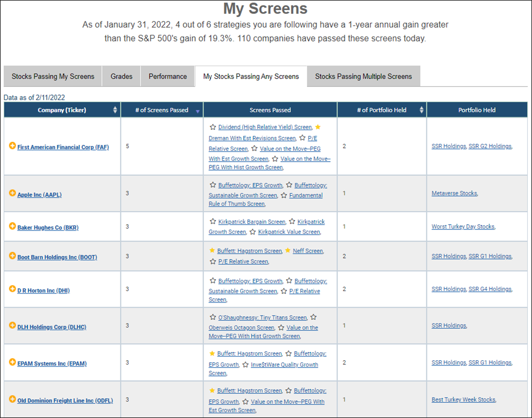Screen dimensions: 532x418
Task: Open Baker Hughes Co (BKR) link
Action: click(48, 227)
